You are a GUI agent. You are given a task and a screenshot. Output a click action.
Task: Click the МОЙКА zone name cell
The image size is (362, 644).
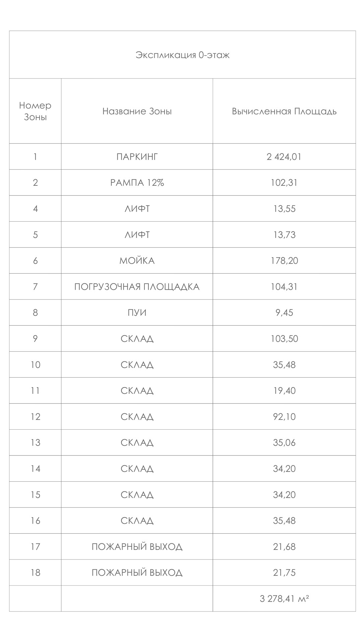point(137,261)
